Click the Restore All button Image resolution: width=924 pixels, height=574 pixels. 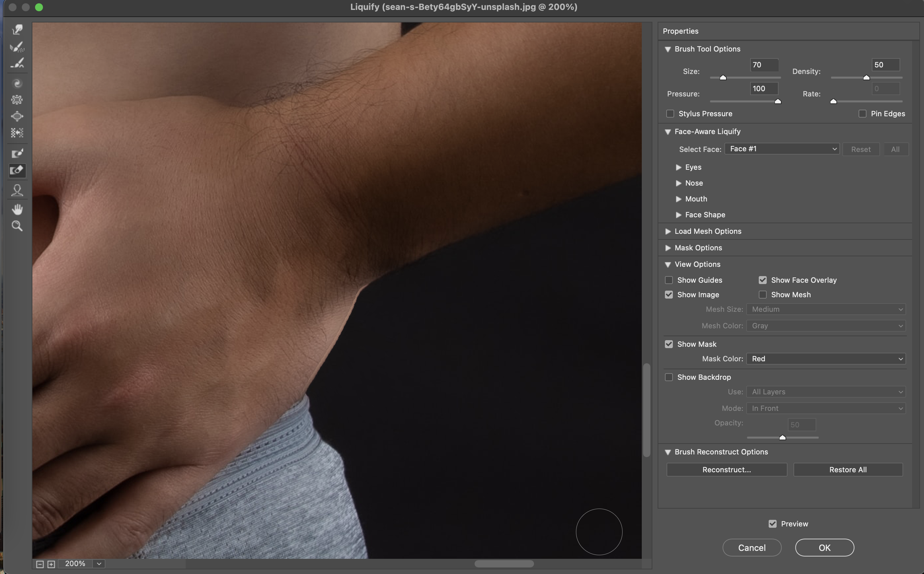848,470
